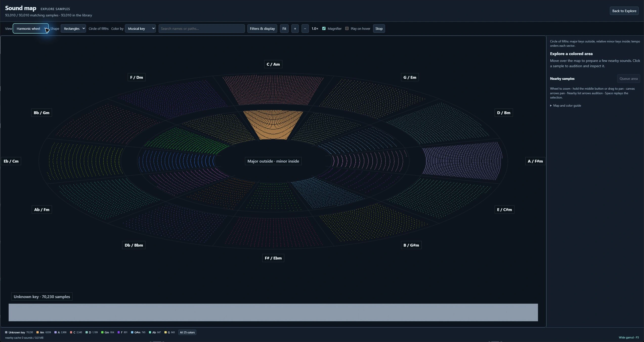This screenshot has width=644, height=342.
Task: Click the D teal legend entry
Action: click(x=92, y=332)
